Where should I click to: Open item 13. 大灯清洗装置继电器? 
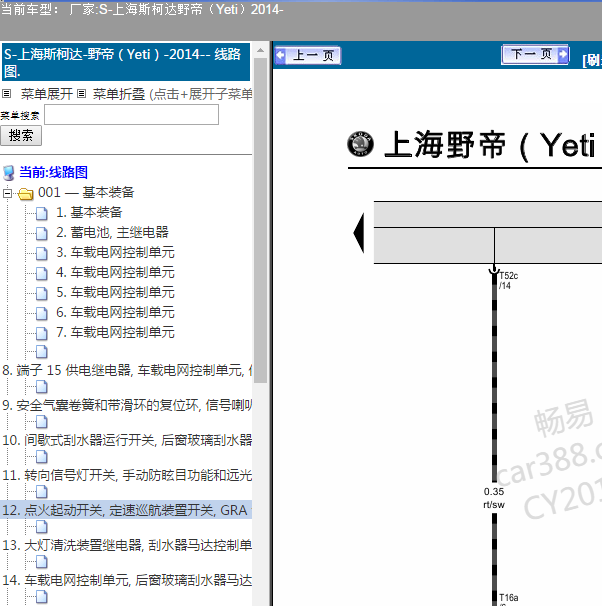tap(127, 545)
